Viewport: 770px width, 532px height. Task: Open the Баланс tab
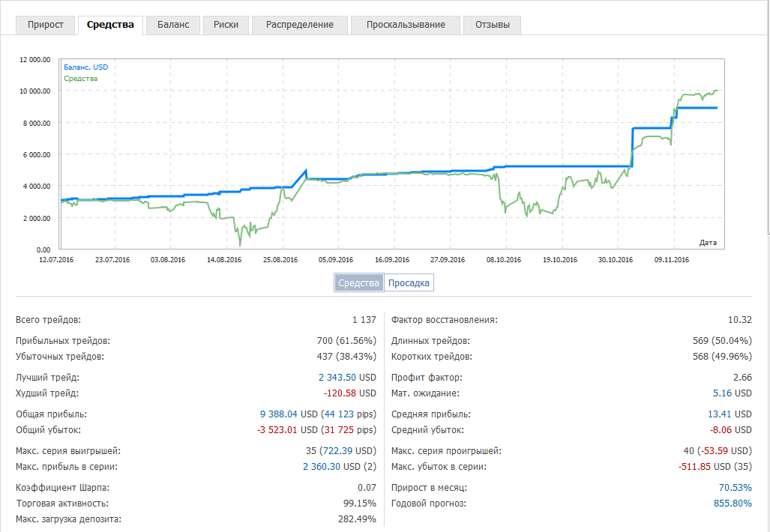click(173, 25)
